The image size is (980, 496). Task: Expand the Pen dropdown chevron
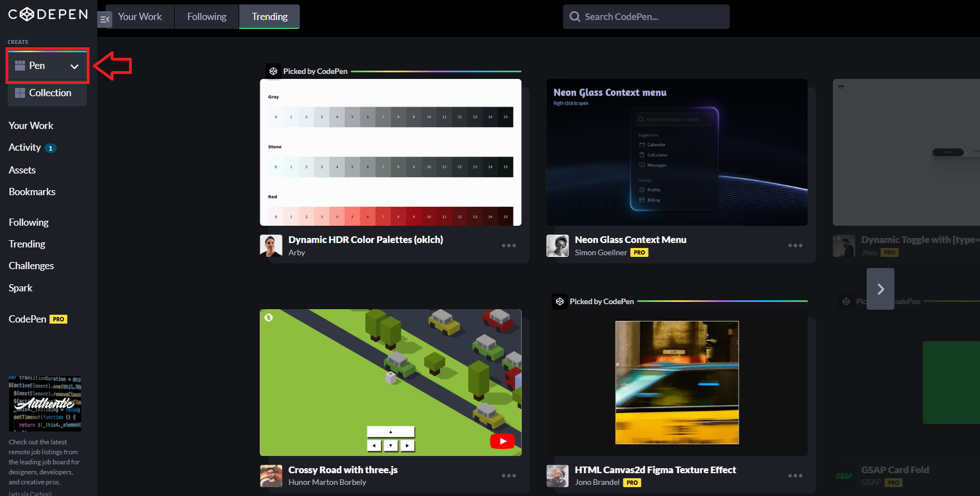75,66
